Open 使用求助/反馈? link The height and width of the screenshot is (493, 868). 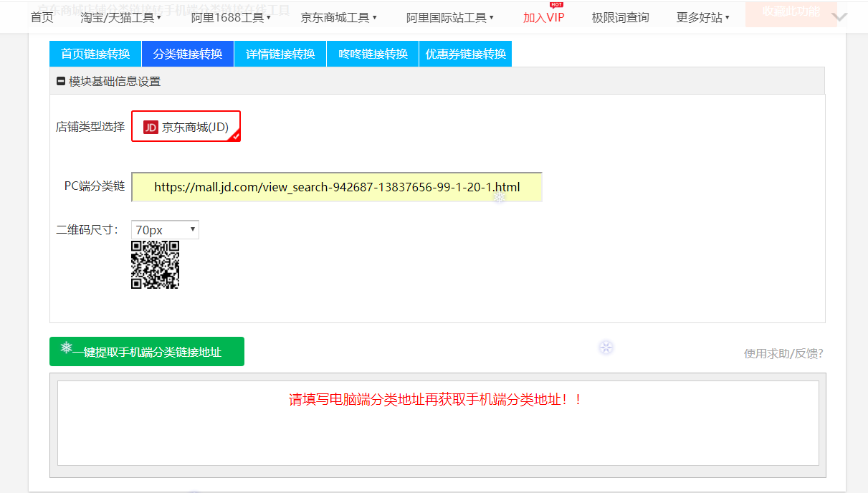pos(783,353)
